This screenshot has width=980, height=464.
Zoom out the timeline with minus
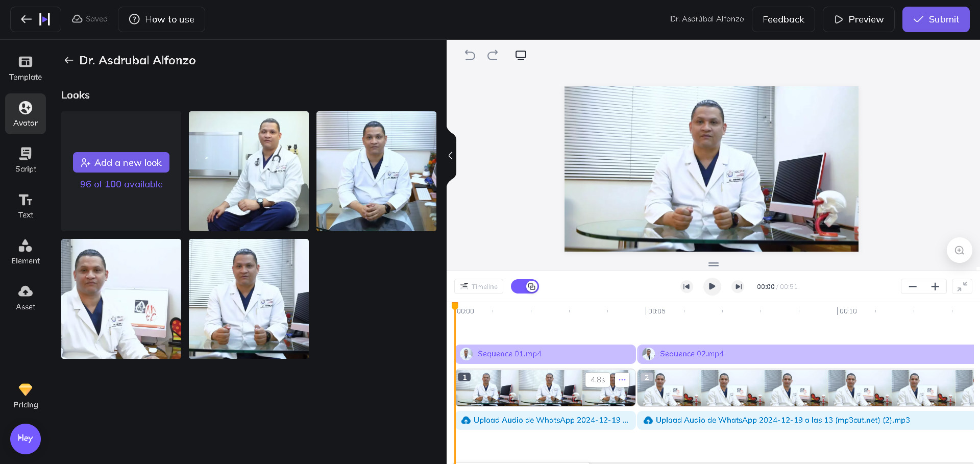click(x=913, y=286)
